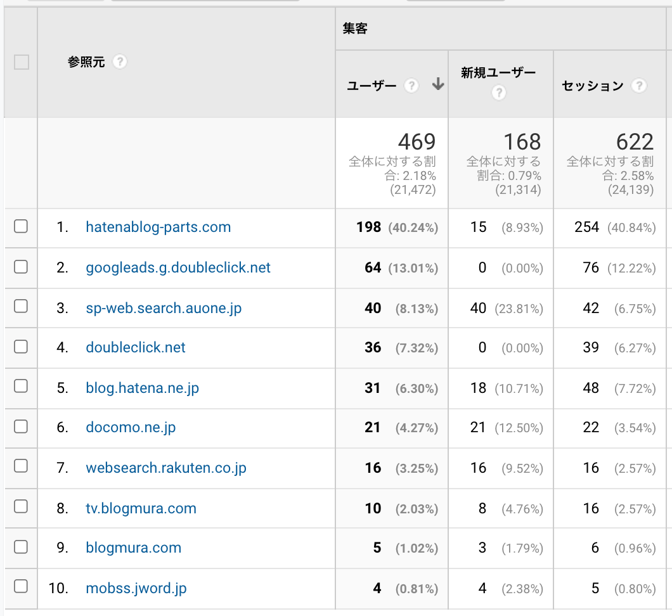Open docomo.ne.jp referrer link
This screenshot has width=672, height=616.
click(131, 428)
